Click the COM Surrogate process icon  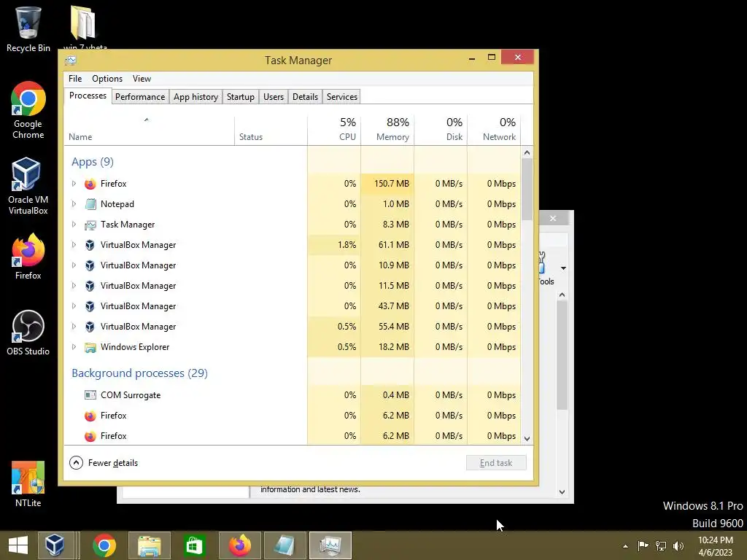click(x=90, y=394)
